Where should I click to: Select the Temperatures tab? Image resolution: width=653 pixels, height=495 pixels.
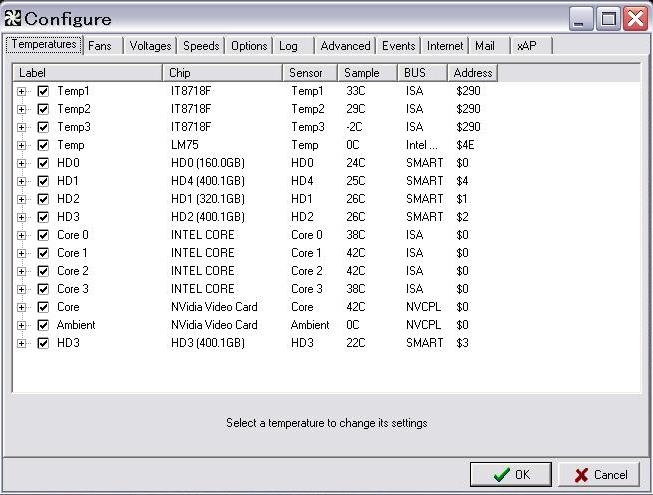[44, 44]
